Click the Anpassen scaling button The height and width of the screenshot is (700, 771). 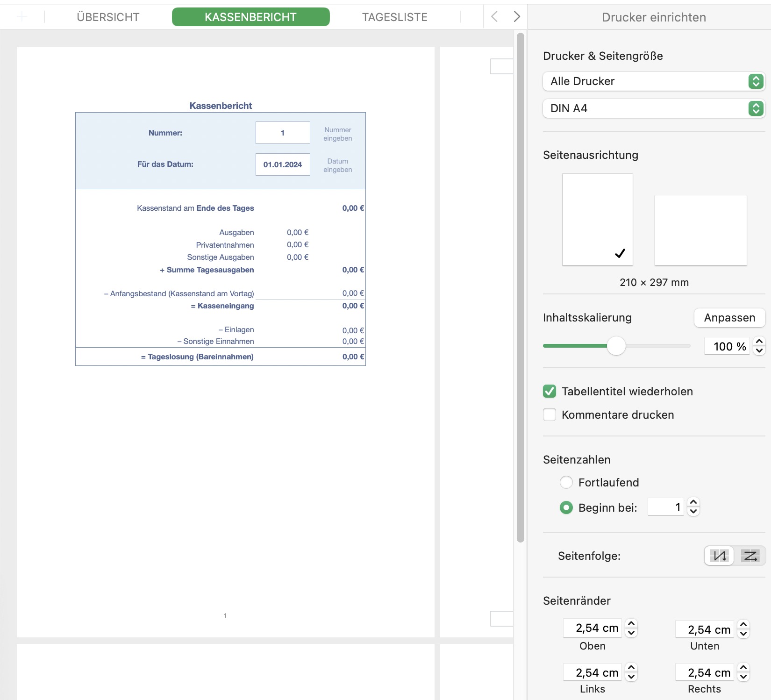(729, 318)
